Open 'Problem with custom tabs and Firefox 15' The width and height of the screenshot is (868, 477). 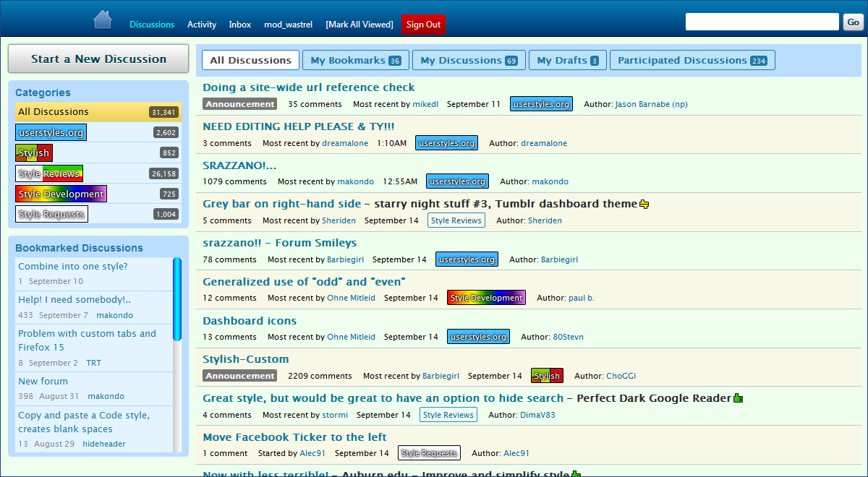click(x=87, y=340)
